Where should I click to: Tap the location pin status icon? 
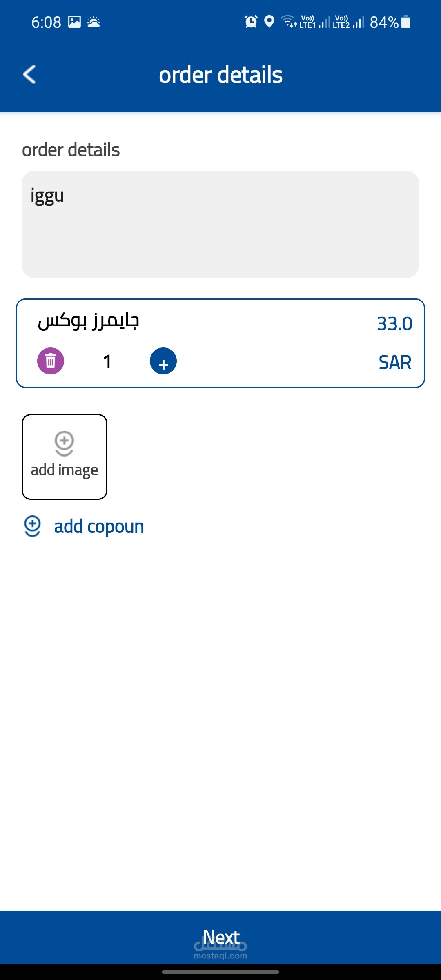(269, 22)
